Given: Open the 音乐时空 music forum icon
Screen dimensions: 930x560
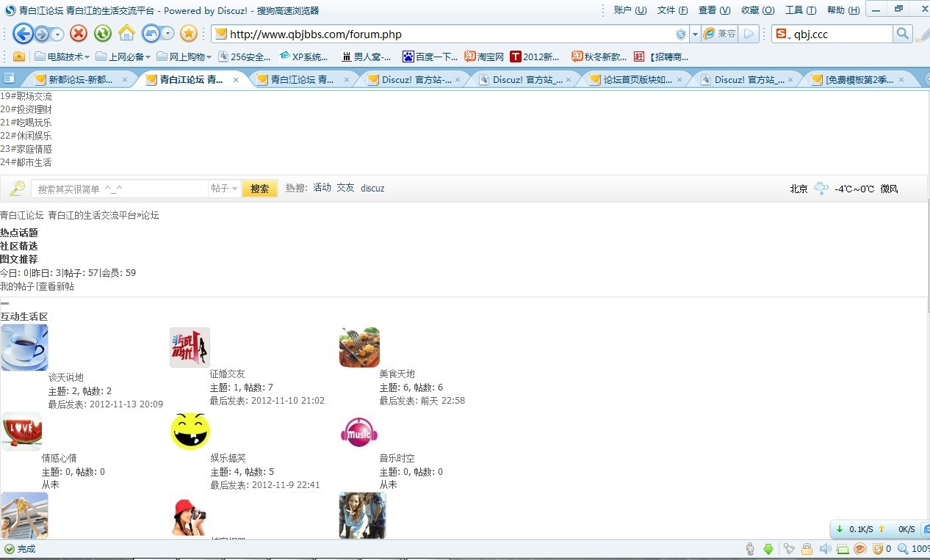Looking at the screenshot, I should click(359, 432).
